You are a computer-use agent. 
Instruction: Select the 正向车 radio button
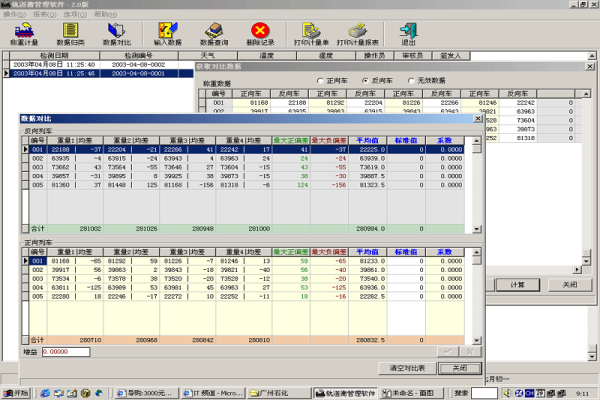(x=320, y=80)
